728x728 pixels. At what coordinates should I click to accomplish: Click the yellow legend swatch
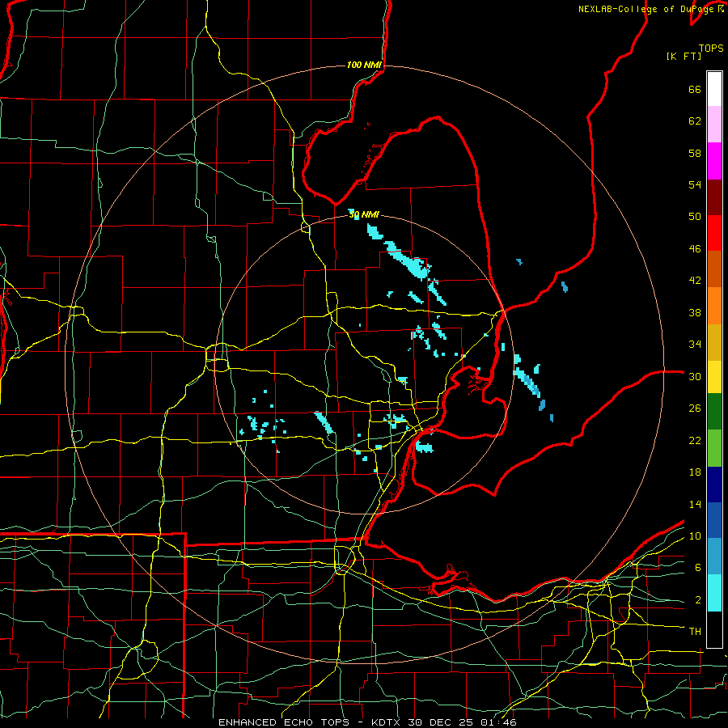714,377
